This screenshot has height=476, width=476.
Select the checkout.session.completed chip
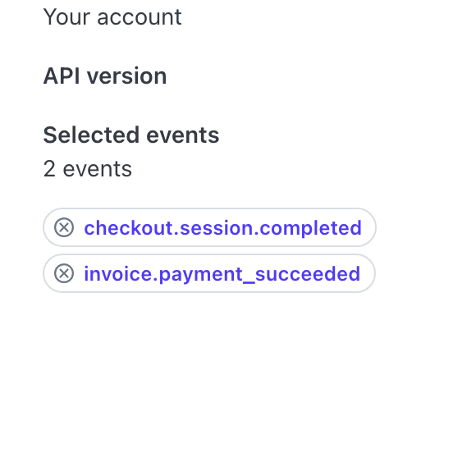pos(210,227)
